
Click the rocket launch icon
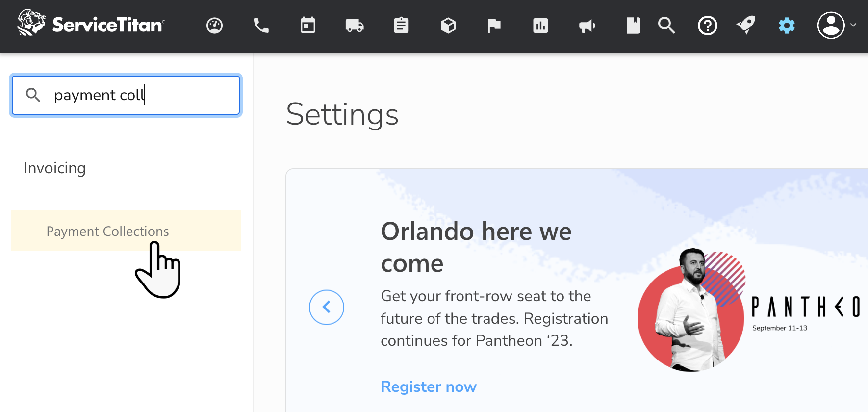746,25
